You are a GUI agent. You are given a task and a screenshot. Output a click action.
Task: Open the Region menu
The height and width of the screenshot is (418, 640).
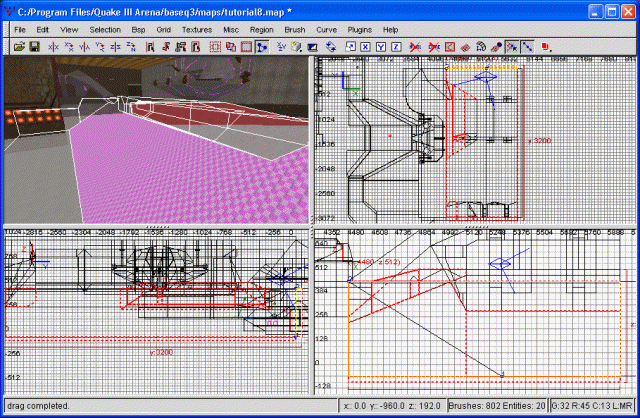pyautogui.click(x=261, y=30)
